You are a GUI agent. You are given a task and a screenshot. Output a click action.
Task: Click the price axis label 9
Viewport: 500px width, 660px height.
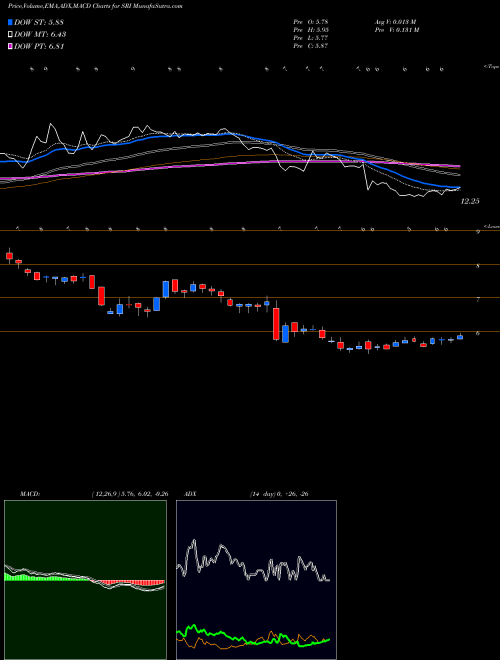click(478, 232)
